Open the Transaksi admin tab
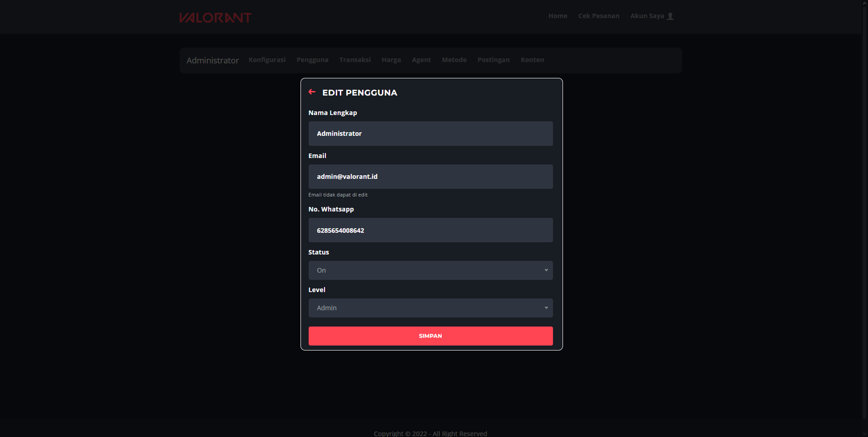 (355, 60)
